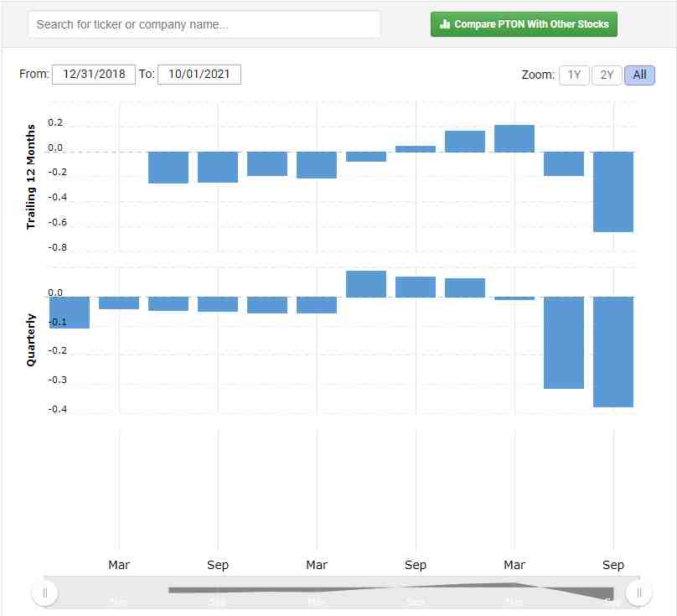The height and width of the screenshot is (616, 677).
Task: Select the To date field
Action: [x=199, y=74]
